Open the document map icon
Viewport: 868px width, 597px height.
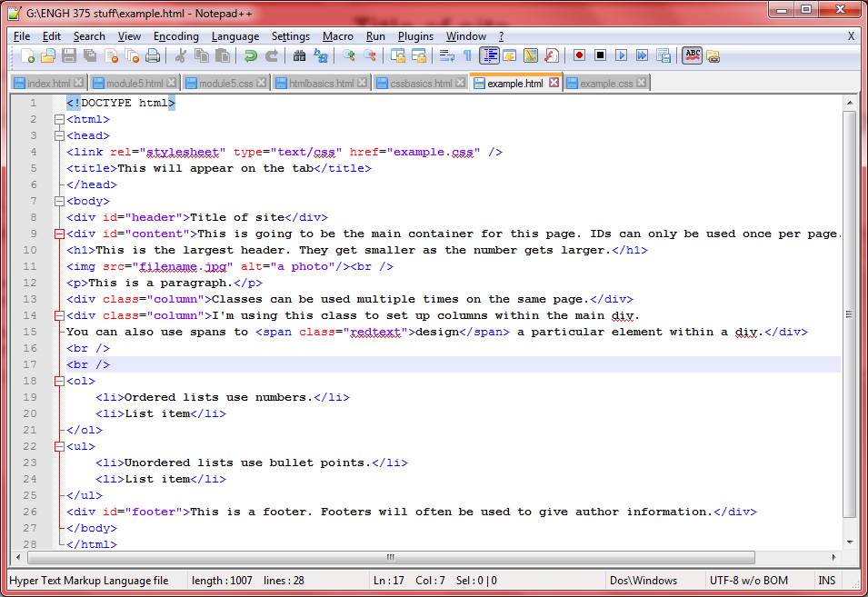pyautogui.click(x=530, y=55)
